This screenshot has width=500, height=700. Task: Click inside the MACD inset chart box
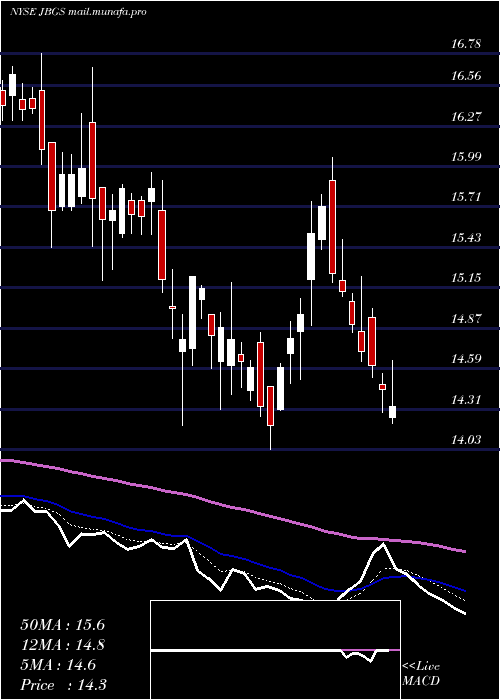(x=275, y=650)
